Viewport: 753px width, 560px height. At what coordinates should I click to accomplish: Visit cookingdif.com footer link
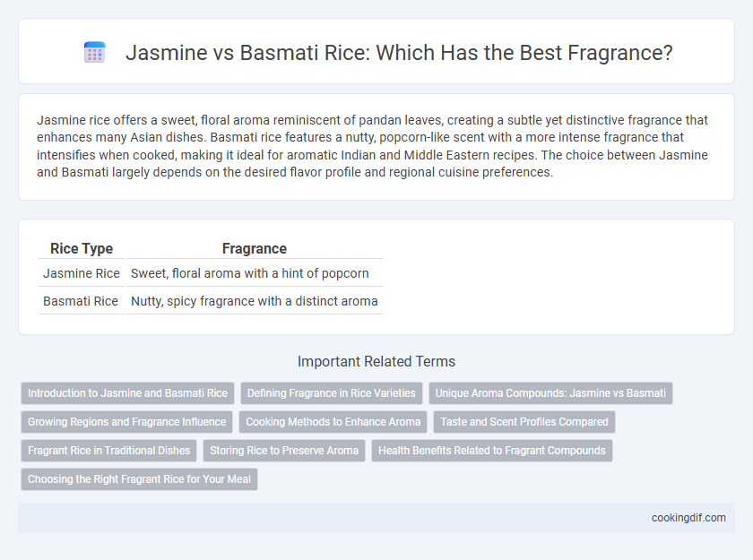pyautogui.click(x=688, y=518)
